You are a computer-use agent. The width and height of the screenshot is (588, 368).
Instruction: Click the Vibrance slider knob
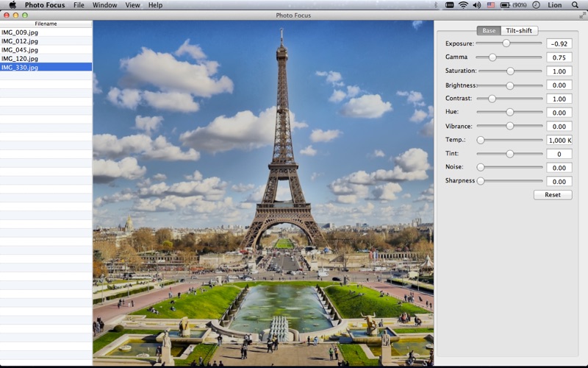509,126
